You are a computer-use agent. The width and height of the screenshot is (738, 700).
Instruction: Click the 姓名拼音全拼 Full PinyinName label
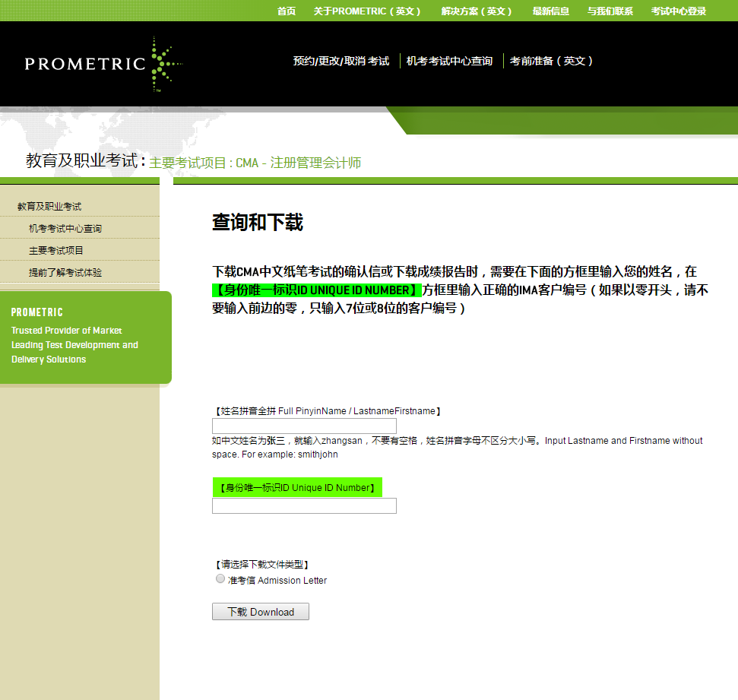[x=328, y=411]
